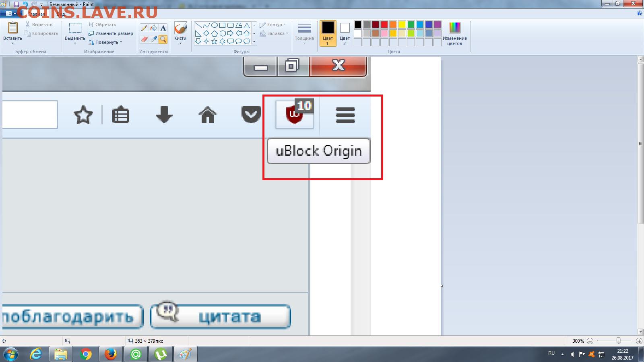
Task: Click Изменить размер resize button
Action: (111, 33)
